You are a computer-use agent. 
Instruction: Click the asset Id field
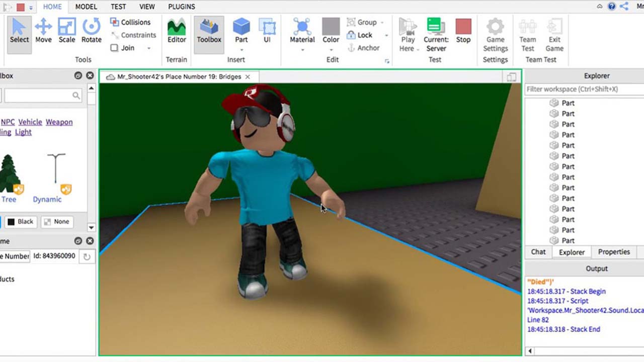click(54, 256)
